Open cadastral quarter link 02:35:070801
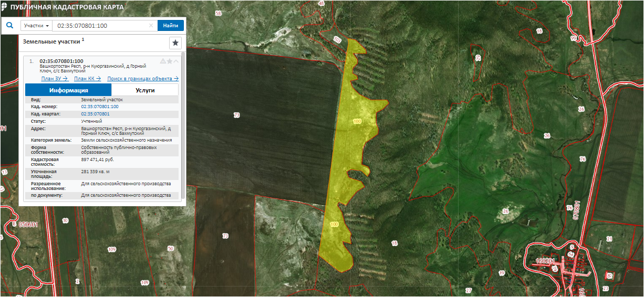The image size is (644, 297). click(x=95, y=114)
